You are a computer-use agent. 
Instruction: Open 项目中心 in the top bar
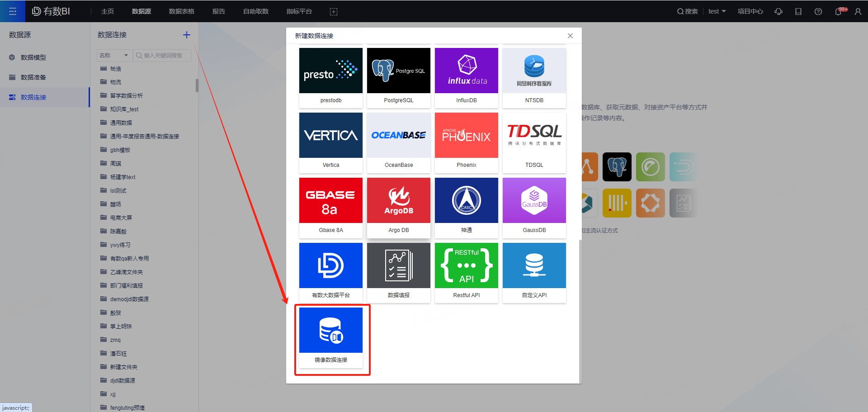pos(750,11)
